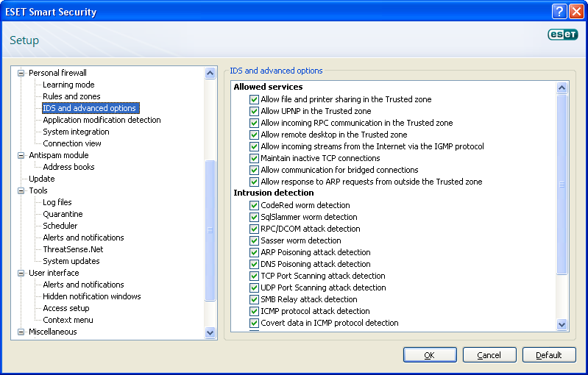Click the options list scrollbar thumb
588x375 pixels.
(562, 185)
